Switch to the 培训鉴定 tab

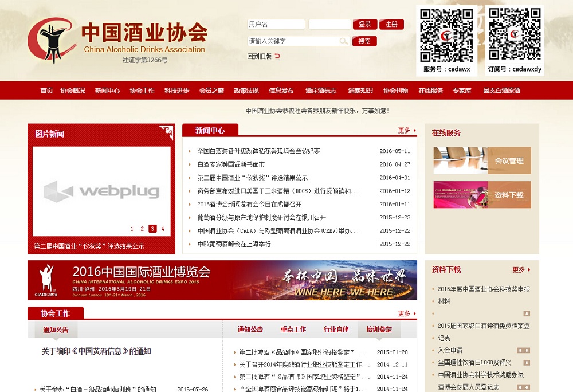tap(379, 330)
